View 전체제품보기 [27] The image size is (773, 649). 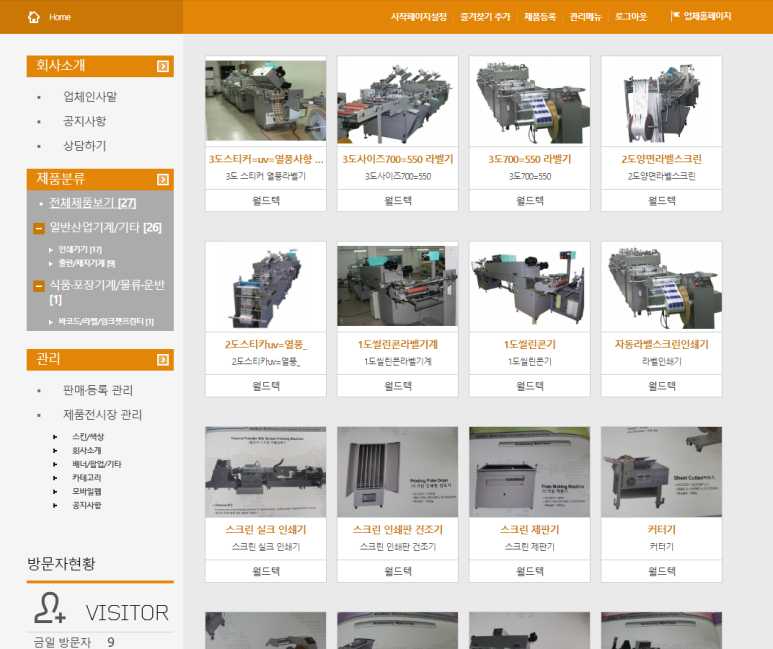(x=92, y=203)
